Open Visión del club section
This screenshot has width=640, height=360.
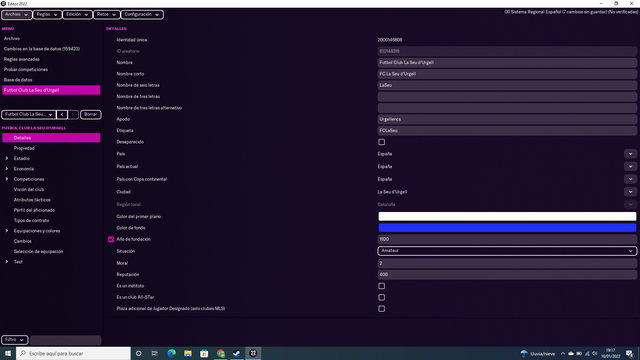29,189
